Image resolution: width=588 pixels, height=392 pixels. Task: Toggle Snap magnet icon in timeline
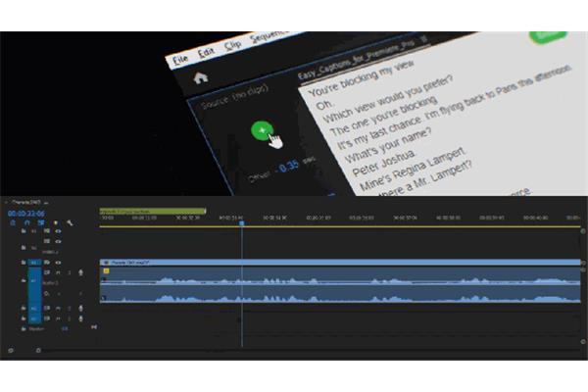(x=27, y=222)
